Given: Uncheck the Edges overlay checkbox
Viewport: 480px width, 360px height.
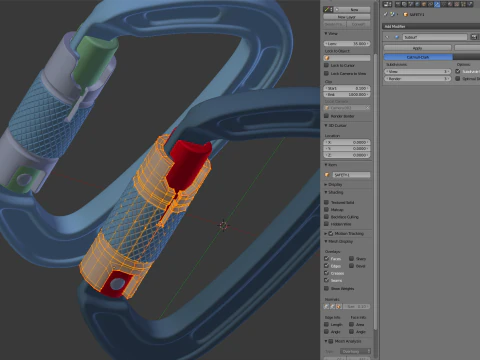Looking at the screenshot, I should click(327, 266).
